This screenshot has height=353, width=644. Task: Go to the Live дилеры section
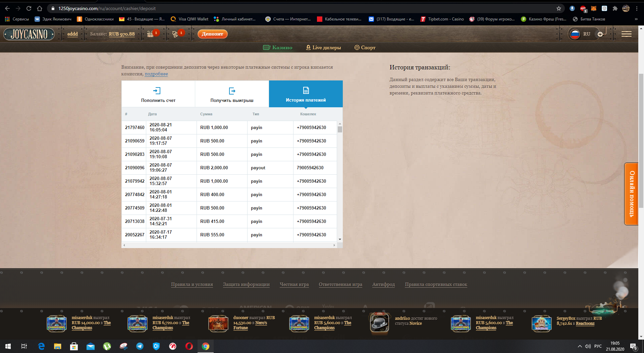point(323,48)
